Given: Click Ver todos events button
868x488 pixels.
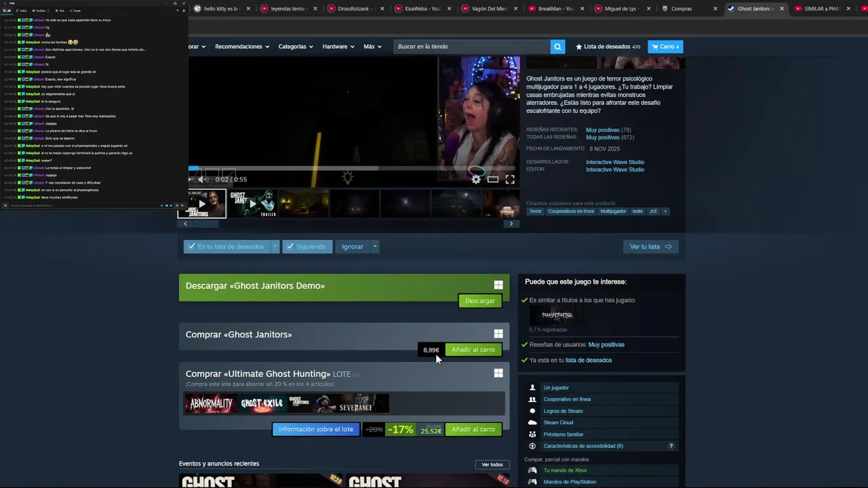Looking at the screenshot, I should pyautogui.click(x=492, y=465).
